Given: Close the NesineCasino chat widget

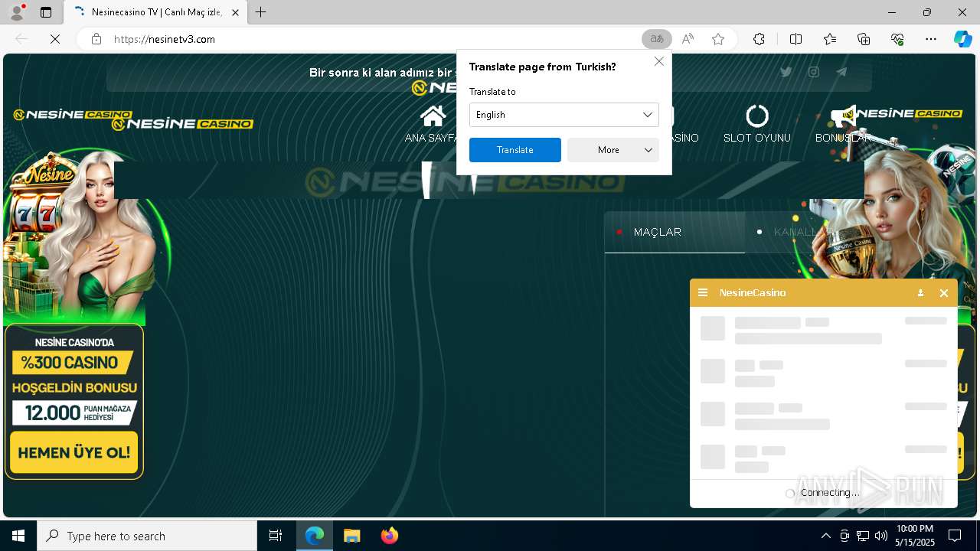Looking at the screenshot, I should point(944,293).
